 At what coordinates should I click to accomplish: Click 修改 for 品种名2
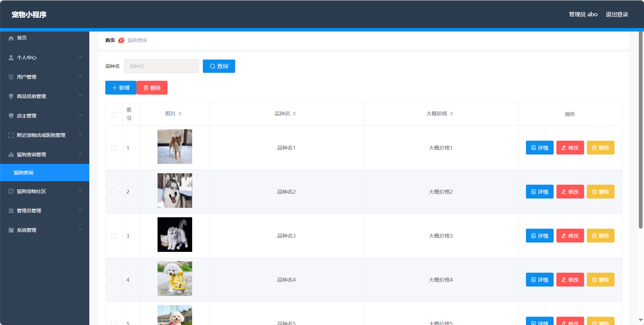coord(570,192)
